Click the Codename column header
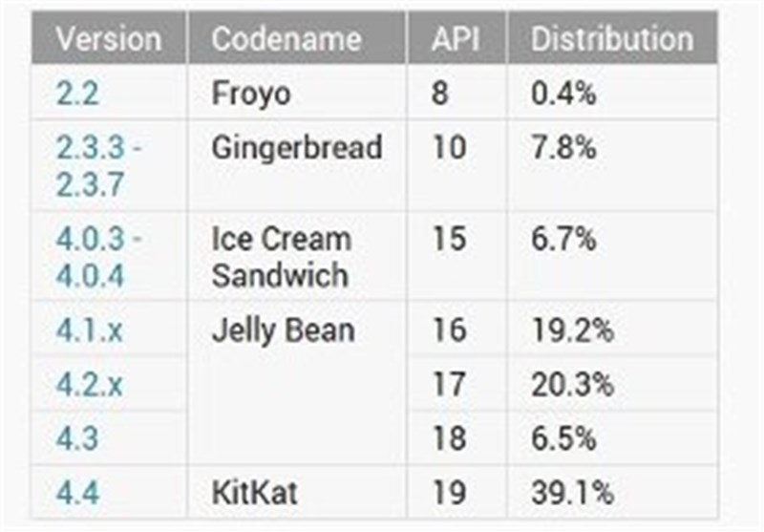Image resolution: width=764 pixels, height=532 pixels. click(x=286, y=39)
